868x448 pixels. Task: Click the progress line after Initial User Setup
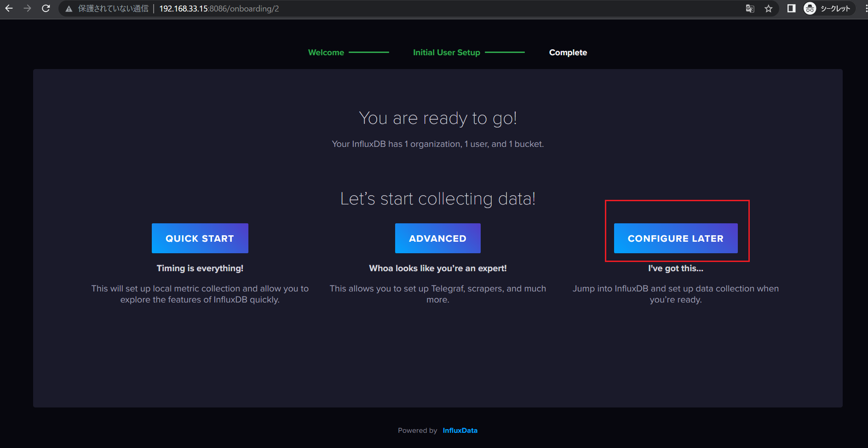[505, 52]
